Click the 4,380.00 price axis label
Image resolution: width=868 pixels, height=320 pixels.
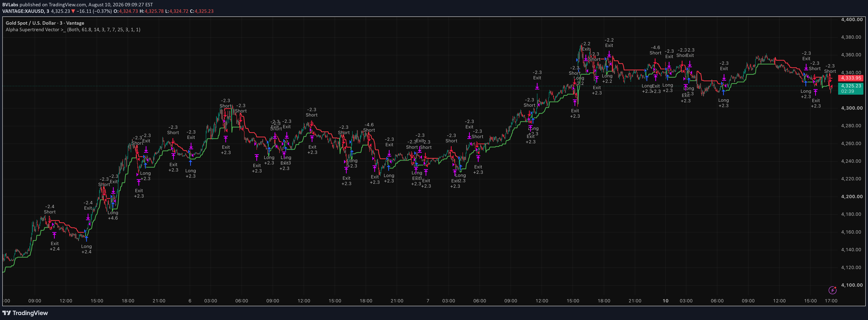pos(851,37)
